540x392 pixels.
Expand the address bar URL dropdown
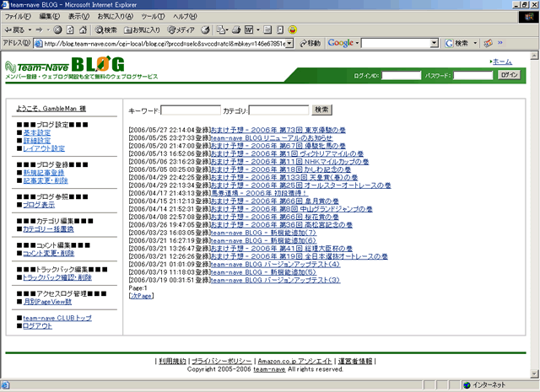click(291, 42)
